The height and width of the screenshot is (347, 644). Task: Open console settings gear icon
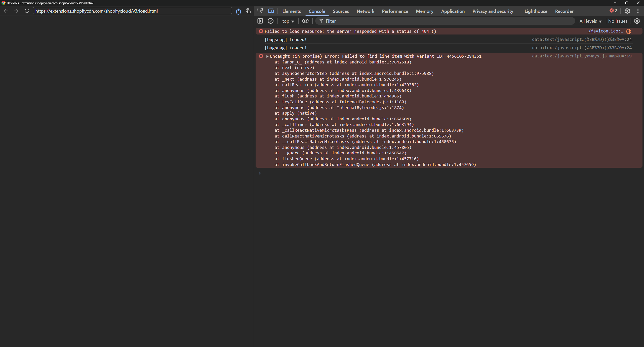pyautogui.click(x=637, y=21)
